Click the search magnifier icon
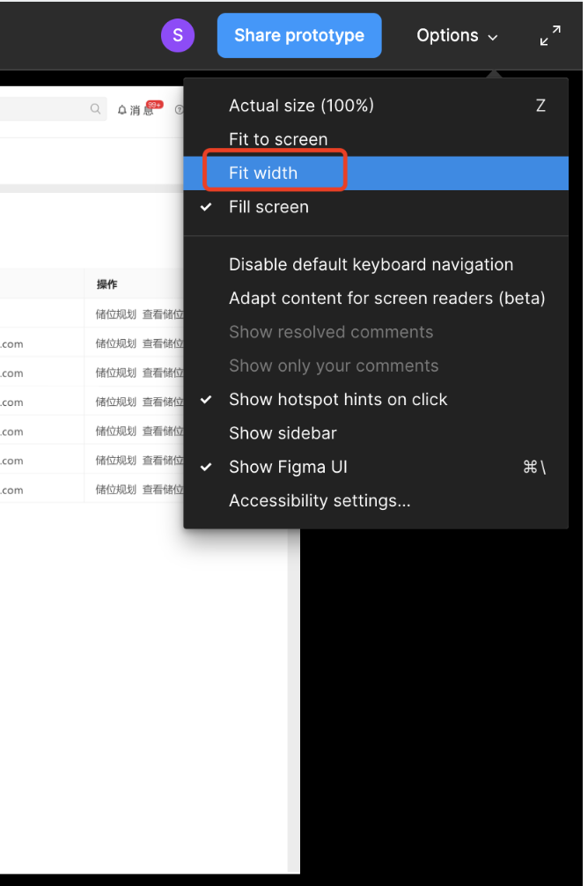Screen dimensions: 588x886 click(95, 109)
